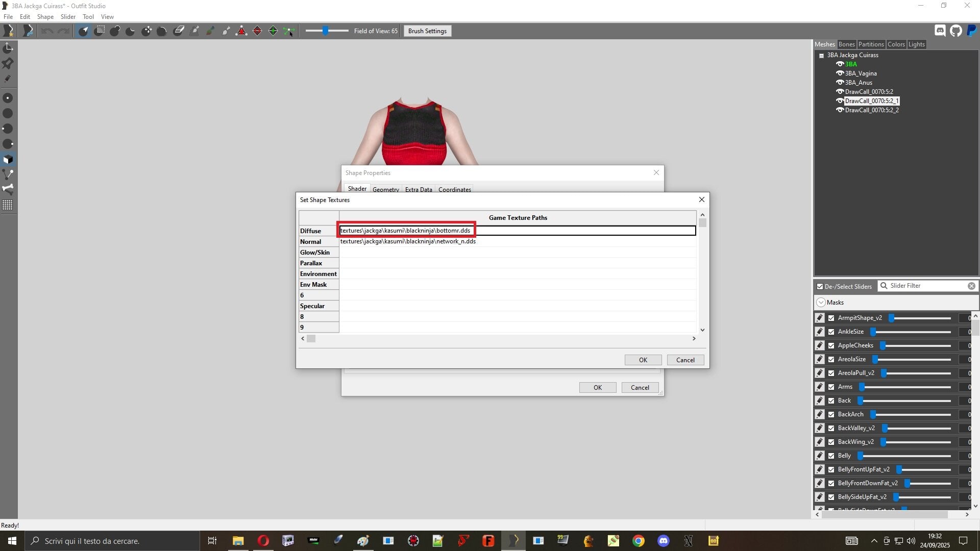980x551 pixels.
Task: Uncheck the AnkleSize slider checkbox
Action: click(831, 332)
